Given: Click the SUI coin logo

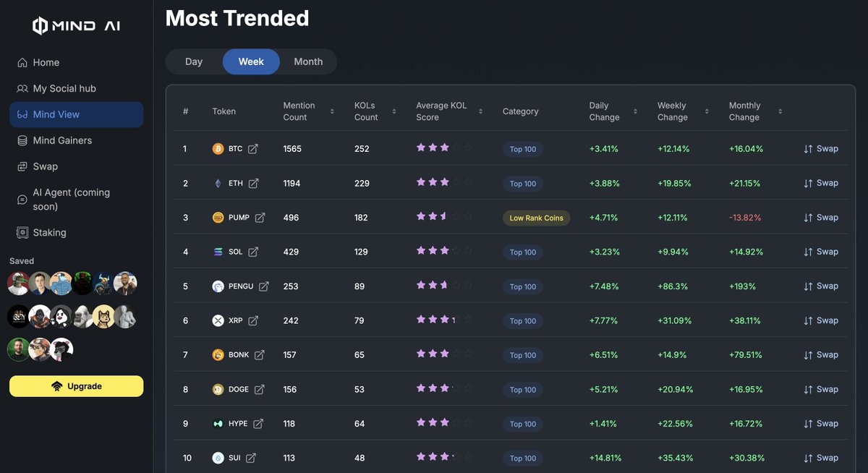Looking at the screenshot, I should 218,459.
